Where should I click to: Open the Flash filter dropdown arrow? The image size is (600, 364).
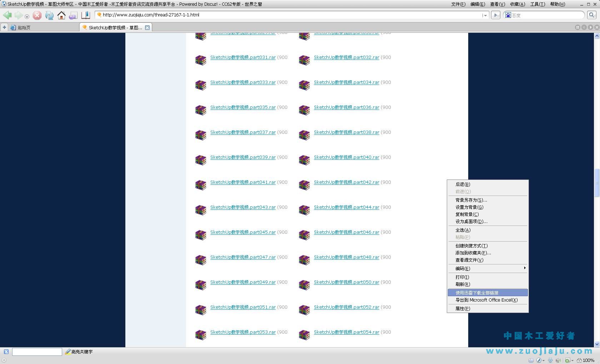coord(544,361)
